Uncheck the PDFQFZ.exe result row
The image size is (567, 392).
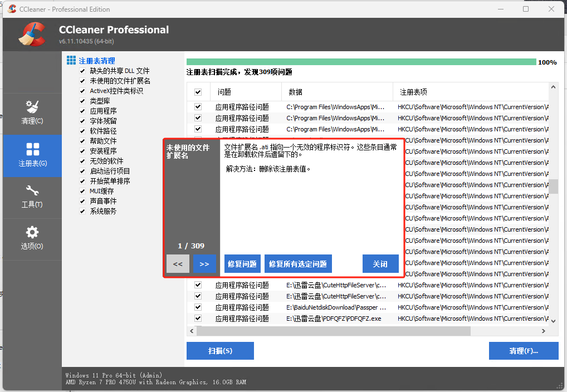(198, 318)
